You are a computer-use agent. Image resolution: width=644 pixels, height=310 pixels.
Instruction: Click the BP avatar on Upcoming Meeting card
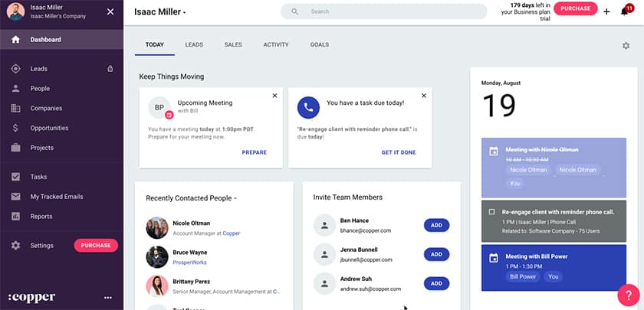coord(159,108)
